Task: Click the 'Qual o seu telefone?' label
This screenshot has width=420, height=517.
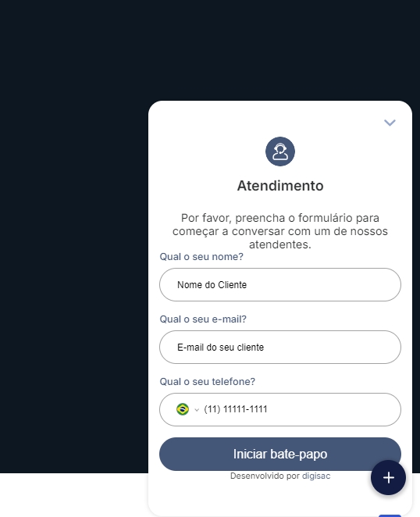Action: [x=208, y=381]
